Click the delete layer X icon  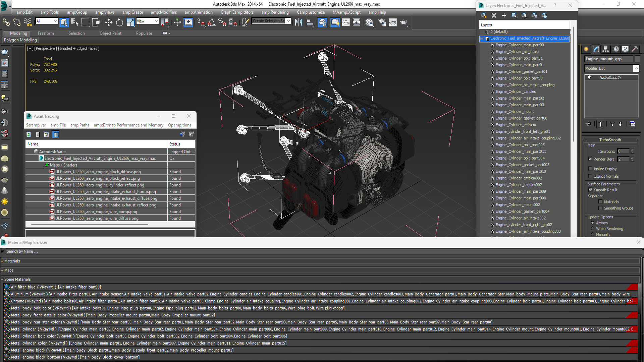click(494, 15)
